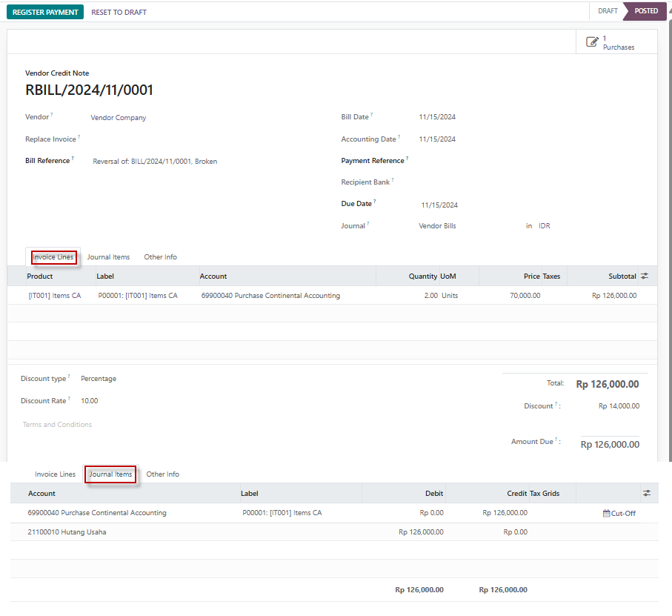Open lower Other Info tab

pyautogui.click(x=162, y=474)
